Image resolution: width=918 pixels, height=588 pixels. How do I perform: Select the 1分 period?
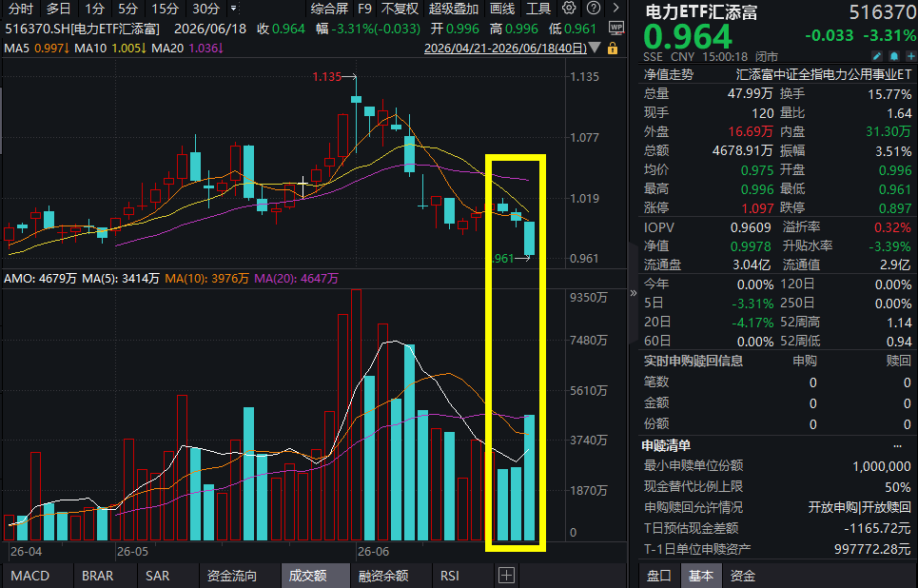[x=94, y=9]
